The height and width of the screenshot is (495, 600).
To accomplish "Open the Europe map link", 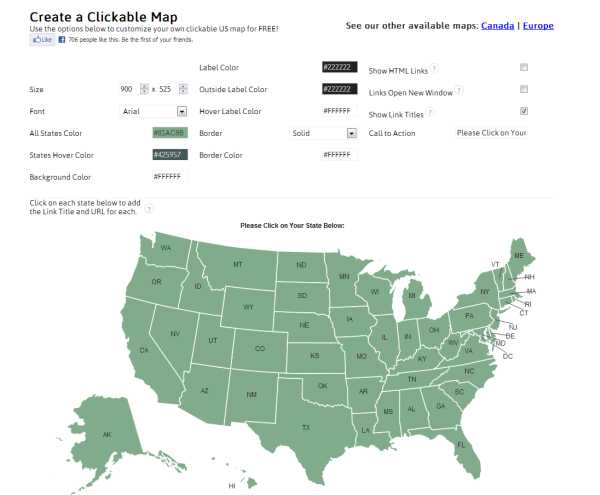I will (538, 26).
